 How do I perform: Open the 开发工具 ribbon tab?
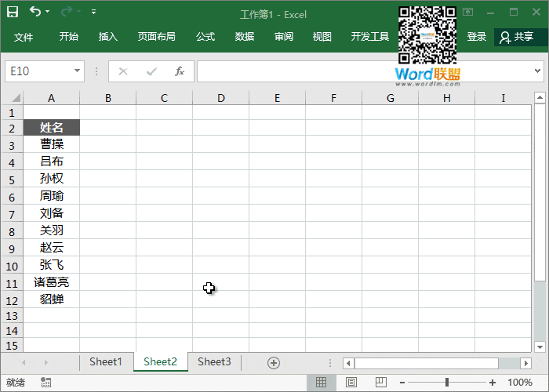pos(370,36)
